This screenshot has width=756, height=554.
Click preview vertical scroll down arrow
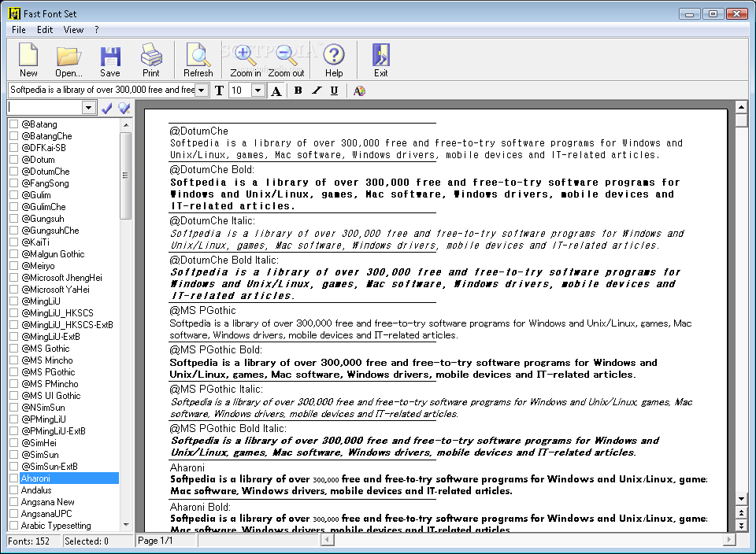[x=742, y=499]
